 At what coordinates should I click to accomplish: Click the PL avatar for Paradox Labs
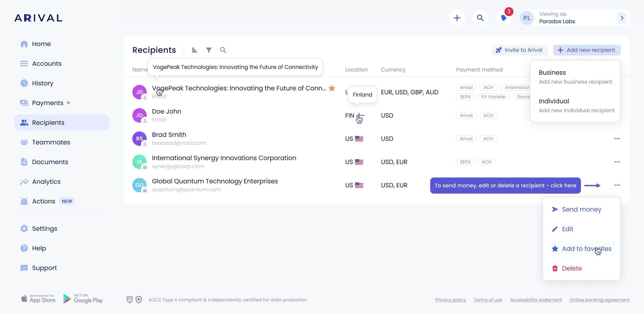(527, 18)
